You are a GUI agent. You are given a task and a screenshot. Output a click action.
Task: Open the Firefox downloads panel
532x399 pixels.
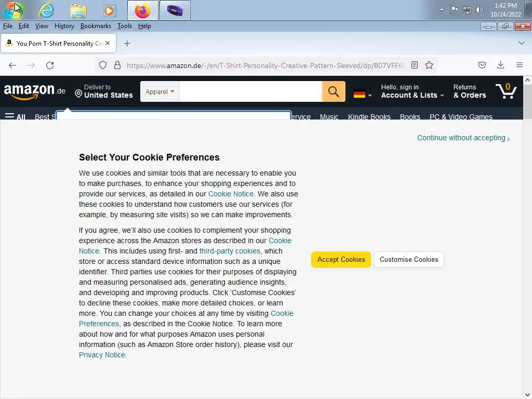point(500,65)
